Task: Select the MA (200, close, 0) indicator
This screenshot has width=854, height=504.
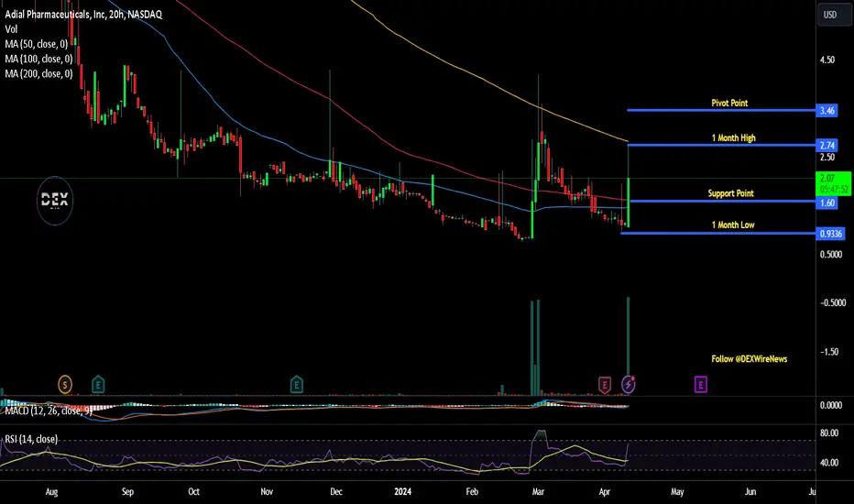Action: pos(38,73)
